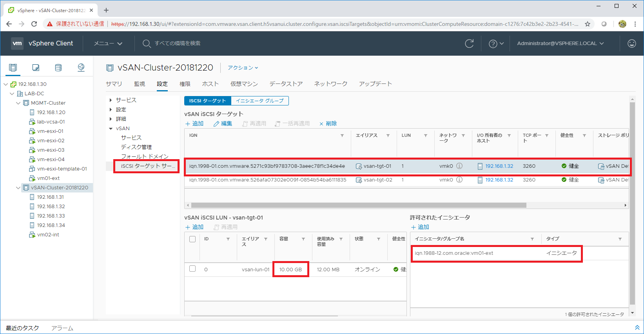This screenshot has height=334, width=644.
Task: Go back in browser
Action: click(x=9, y=24)
